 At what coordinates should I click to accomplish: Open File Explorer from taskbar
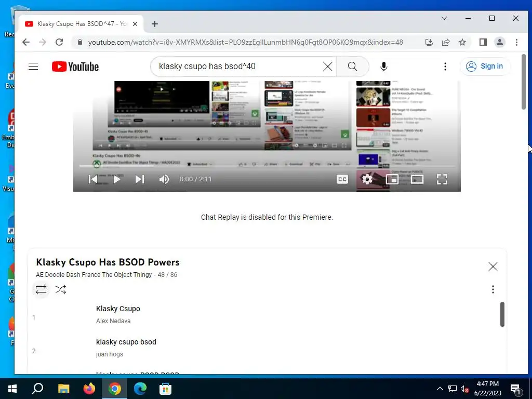(63, 389)
